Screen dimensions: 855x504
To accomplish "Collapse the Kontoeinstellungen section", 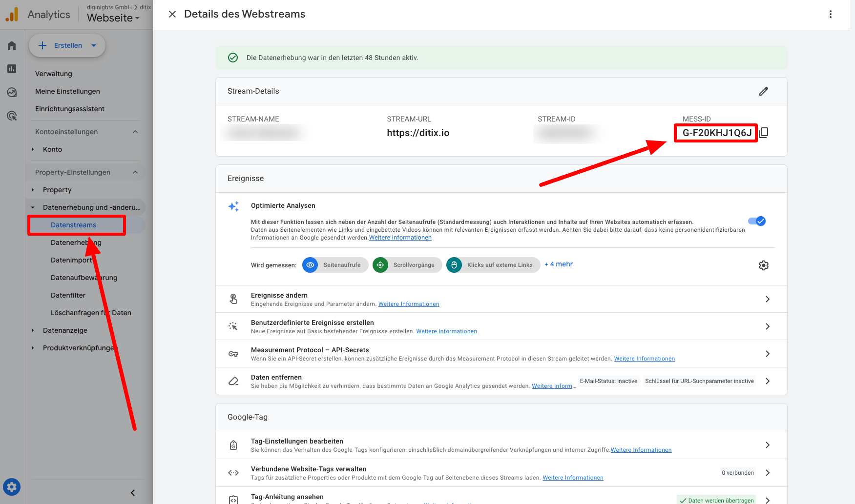I will tap(135, 132).
